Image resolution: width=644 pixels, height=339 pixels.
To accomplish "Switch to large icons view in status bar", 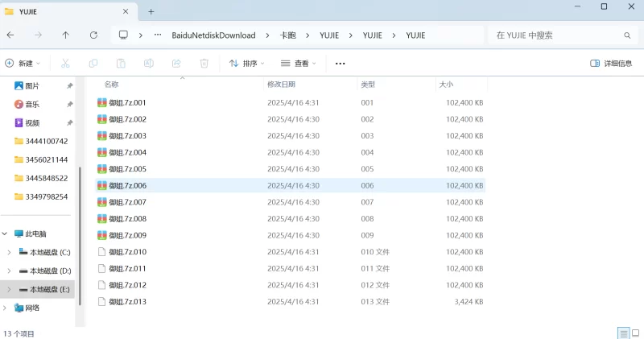I will [x=636, y=333].
